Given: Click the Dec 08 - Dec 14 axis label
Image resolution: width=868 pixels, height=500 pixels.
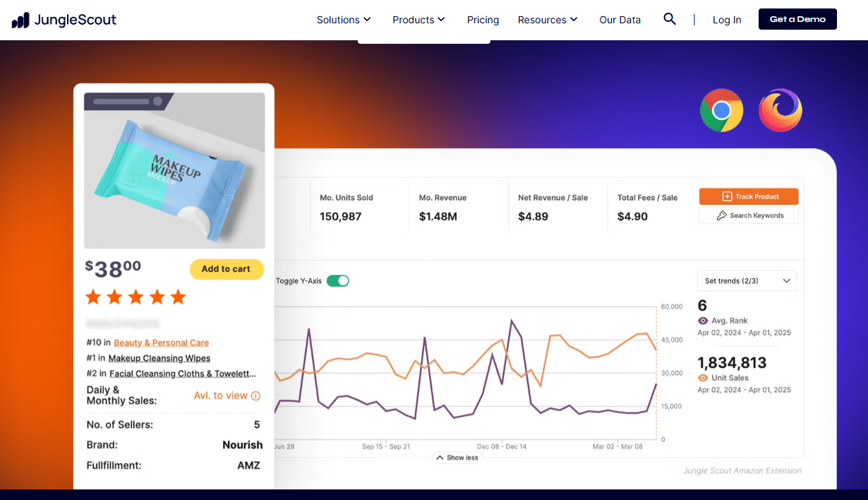Looking at the screenshot, I should 502,446.
